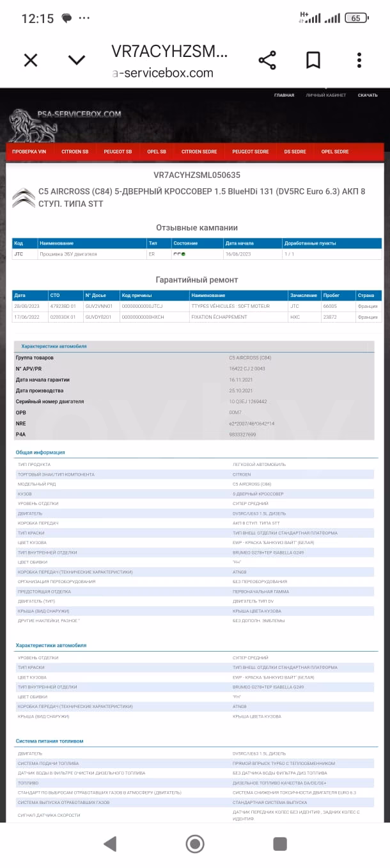Select the OPEL SEDRE tab

pyautogui.click(x=335, y=152)
